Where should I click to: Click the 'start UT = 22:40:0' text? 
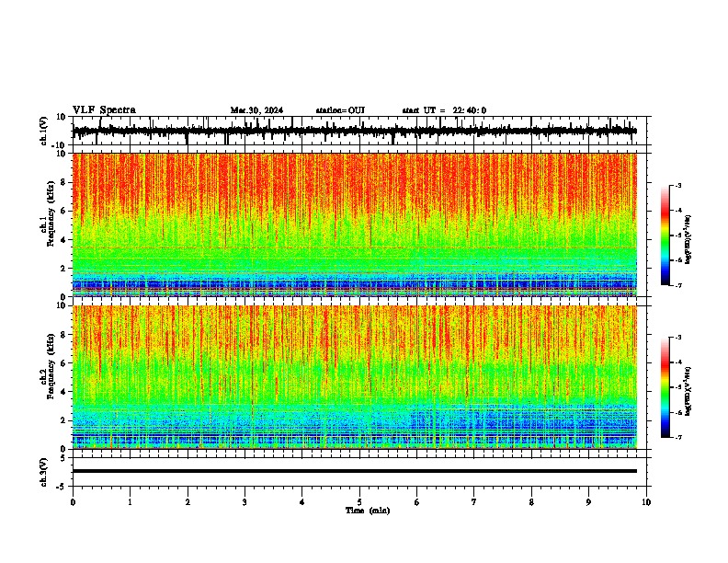[444, 110]
